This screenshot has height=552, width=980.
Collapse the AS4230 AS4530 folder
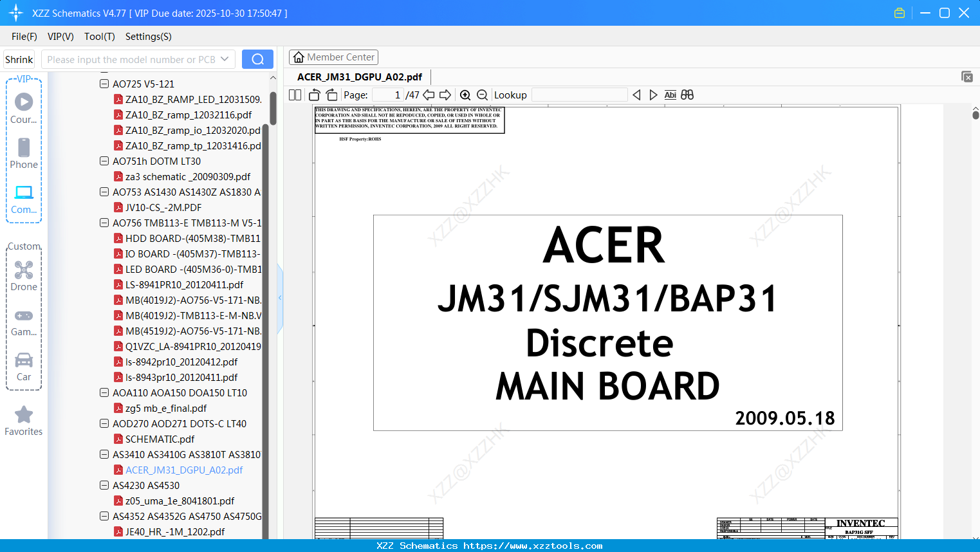(104, 485)
